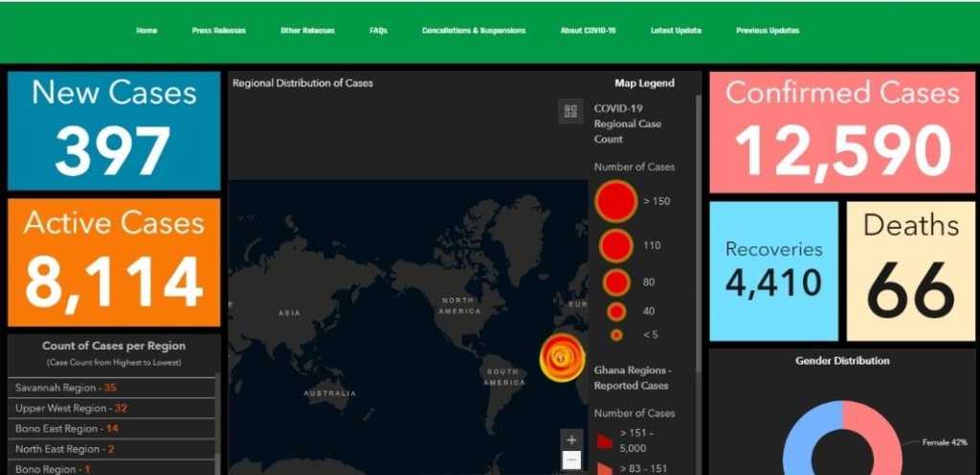Click the 80 cases legend circle
This screenshot has width=980, height=475.
coord(616,283)
